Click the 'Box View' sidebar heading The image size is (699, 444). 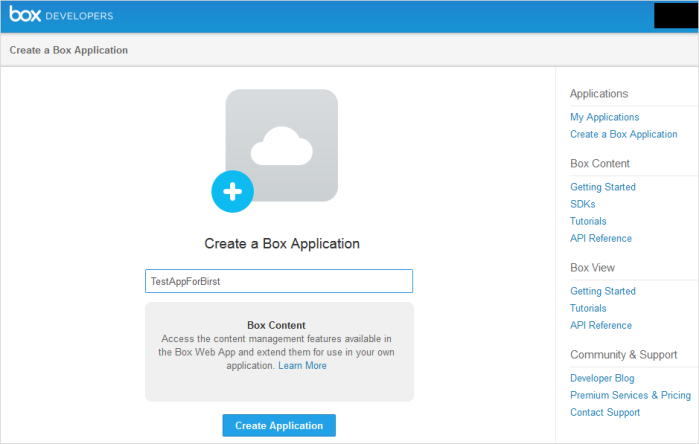[x=592, y=267]
